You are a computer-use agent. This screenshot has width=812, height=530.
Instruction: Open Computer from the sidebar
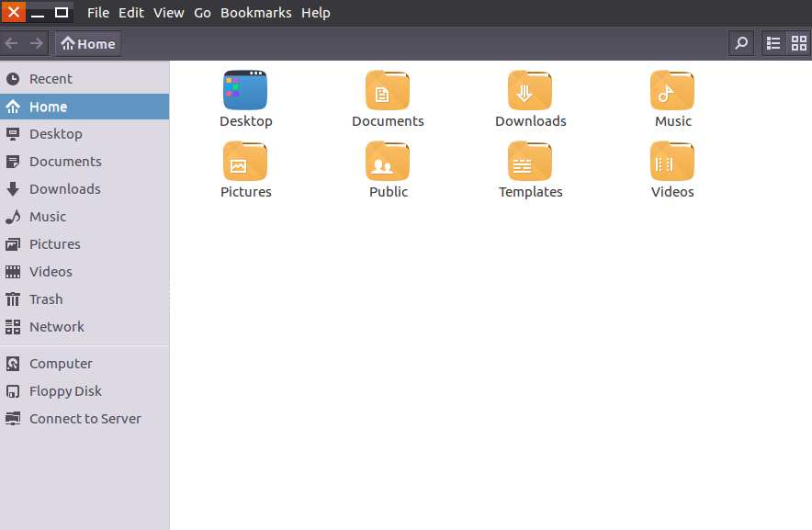point(60,363)
